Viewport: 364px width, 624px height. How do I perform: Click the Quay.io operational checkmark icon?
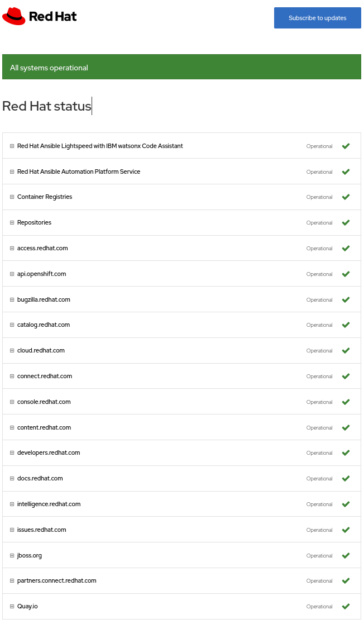[x=346, y=607]
